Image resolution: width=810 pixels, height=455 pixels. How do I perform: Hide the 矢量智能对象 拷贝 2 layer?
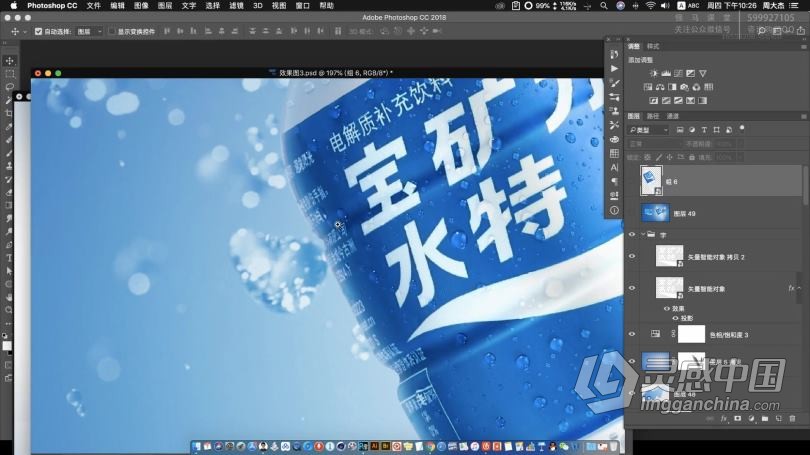coord(632,256)
